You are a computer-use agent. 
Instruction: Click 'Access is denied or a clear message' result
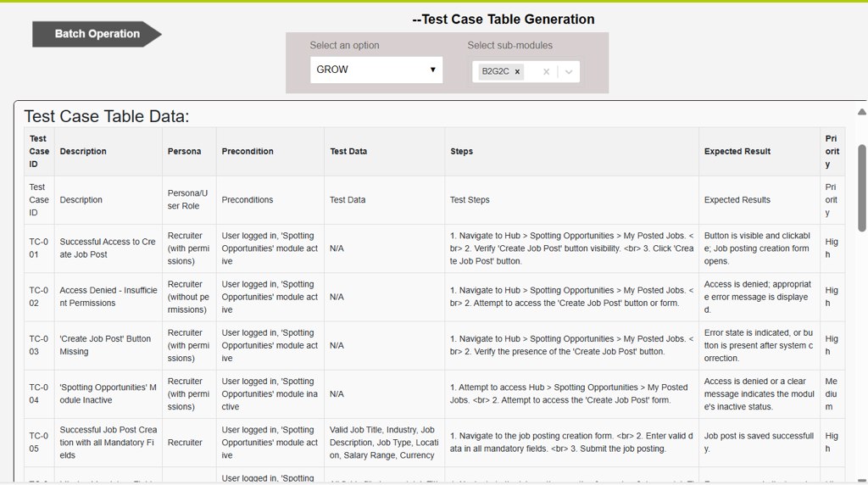pos(759,393)
